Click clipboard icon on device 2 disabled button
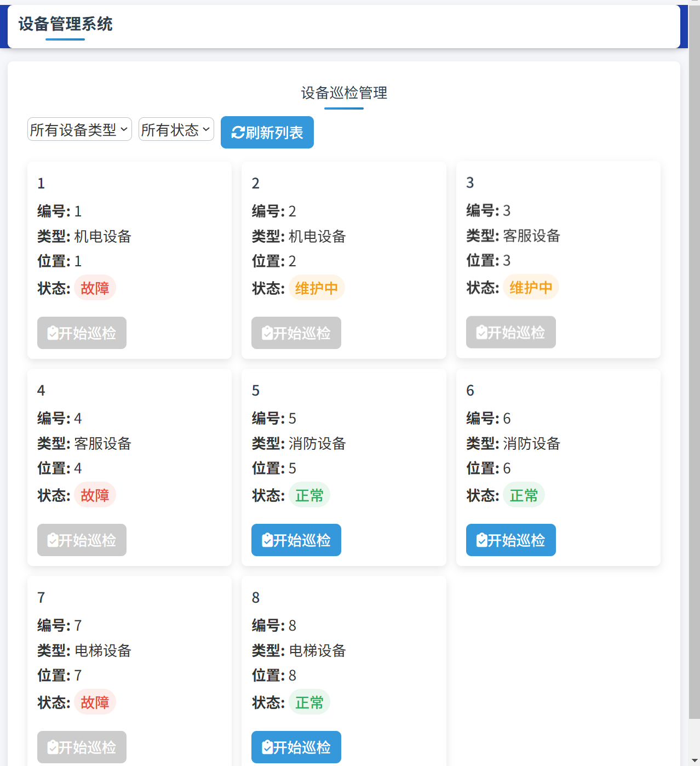 point(267,333)
